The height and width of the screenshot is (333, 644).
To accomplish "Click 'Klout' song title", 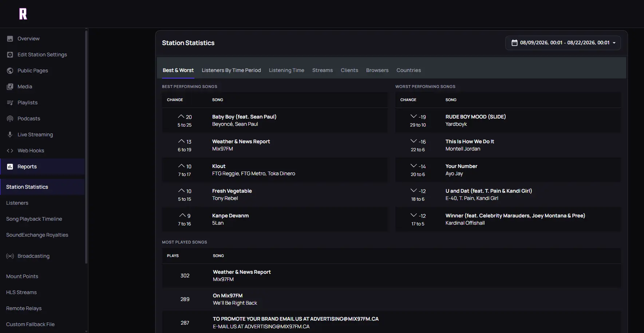I will pos(219,166).
